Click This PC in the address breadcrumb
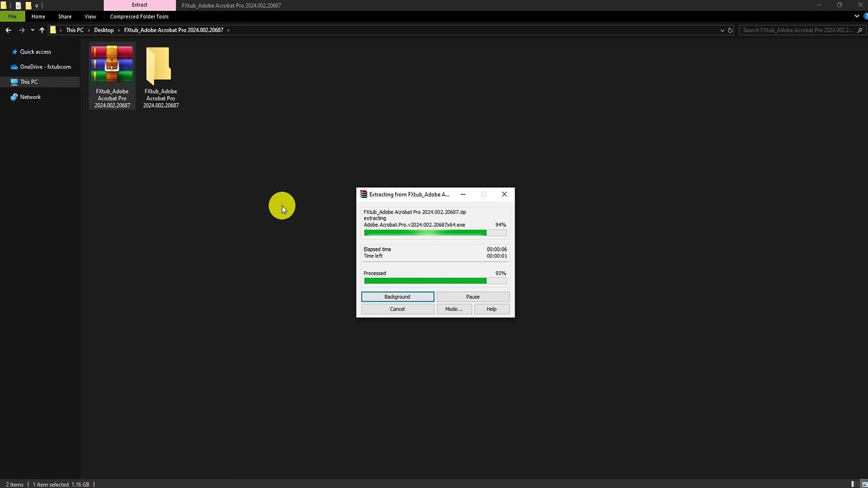 (x=75, y=30)
